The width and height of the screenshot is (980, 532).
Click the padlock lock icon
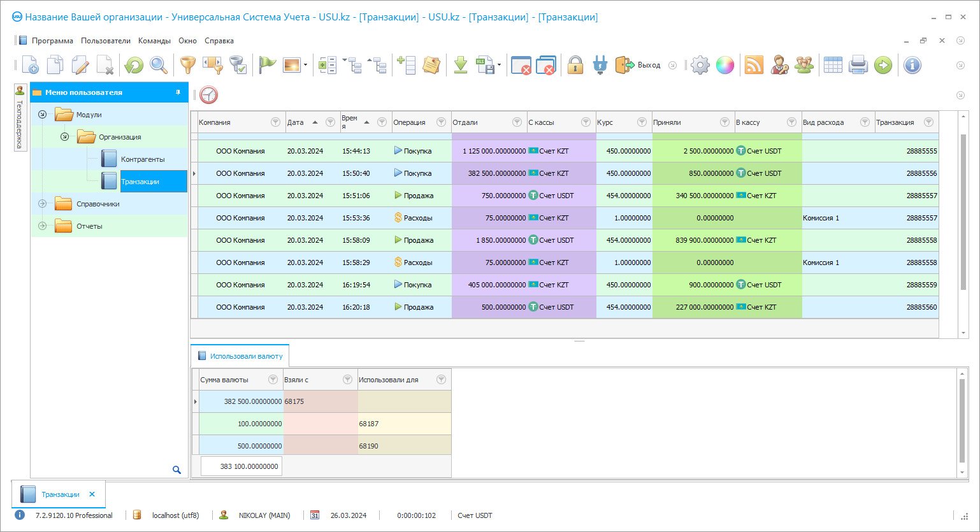click(575, 65)
